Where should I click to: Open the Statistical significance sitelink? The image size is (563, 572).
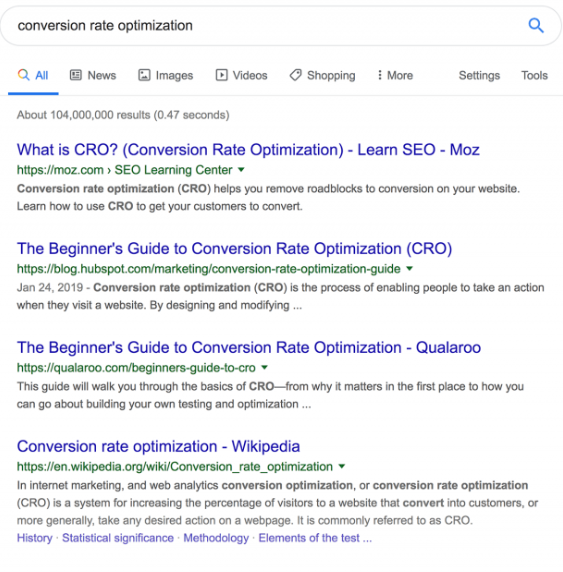(118, 538)
